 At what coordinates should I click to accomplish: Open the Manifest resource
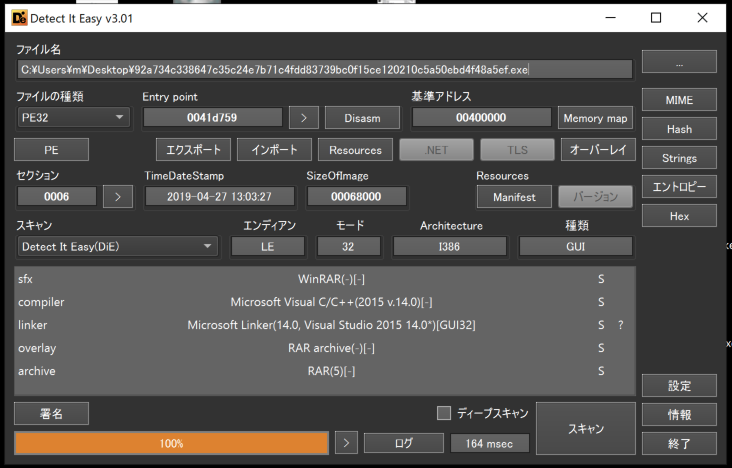[514, 197]
